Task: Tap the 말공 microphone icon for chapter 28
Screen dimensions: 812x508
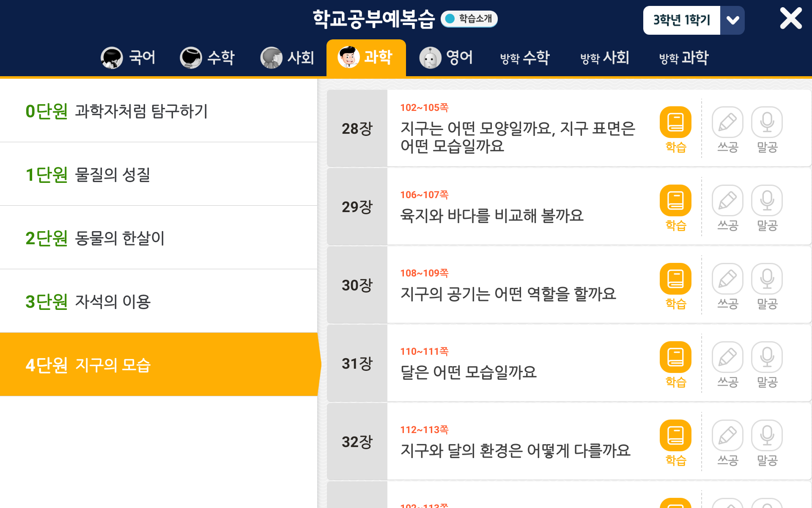Action: click(767, 122)
